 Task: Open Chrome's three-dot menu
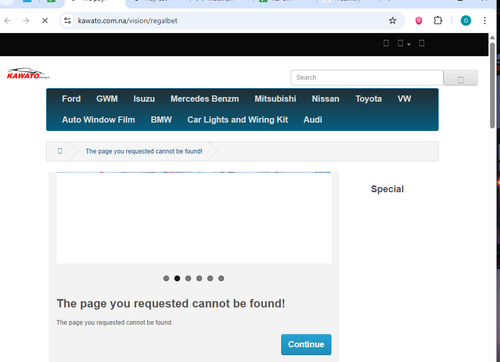coord(485,21)
